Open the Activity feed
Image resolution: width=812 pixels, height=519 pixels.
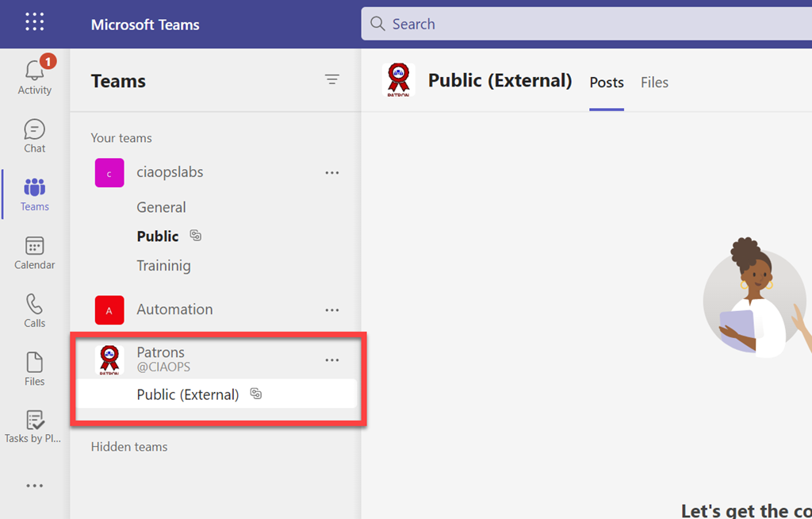click(34, 76)
